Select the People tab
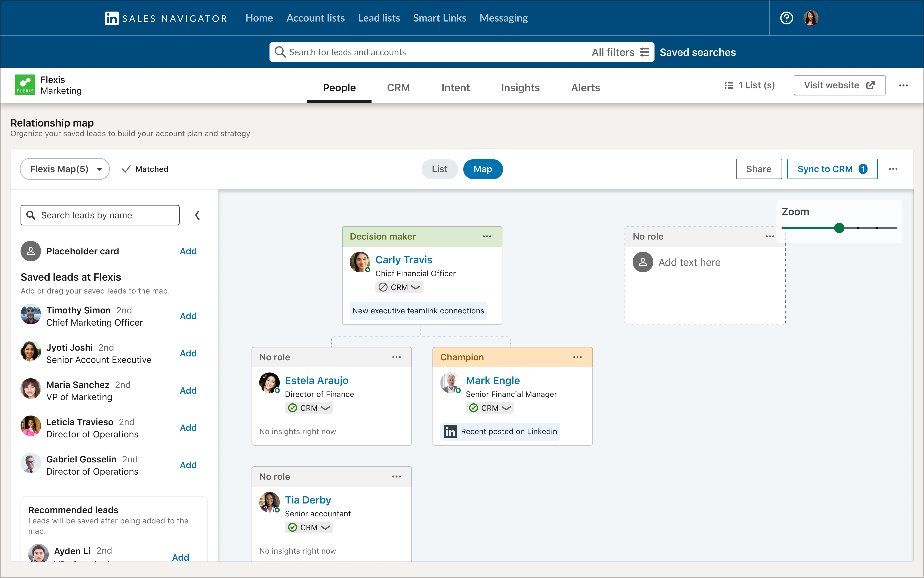924x578 pixels. click(339, 88)
